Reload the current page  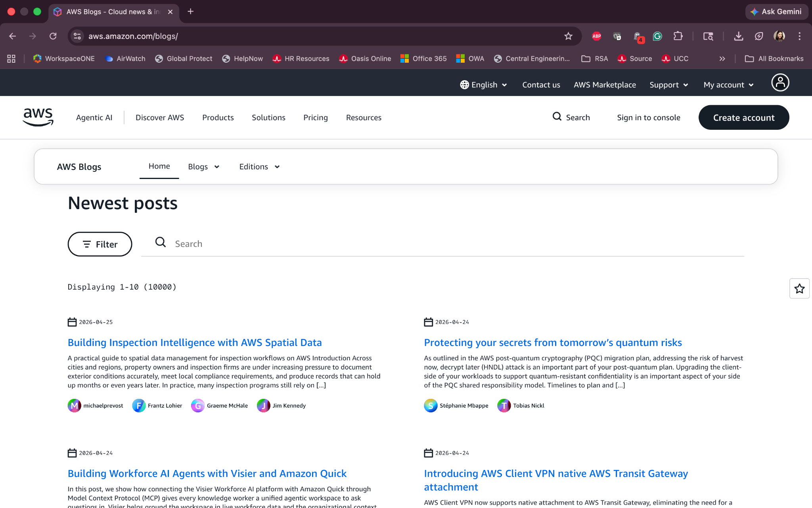click(53, 36)
